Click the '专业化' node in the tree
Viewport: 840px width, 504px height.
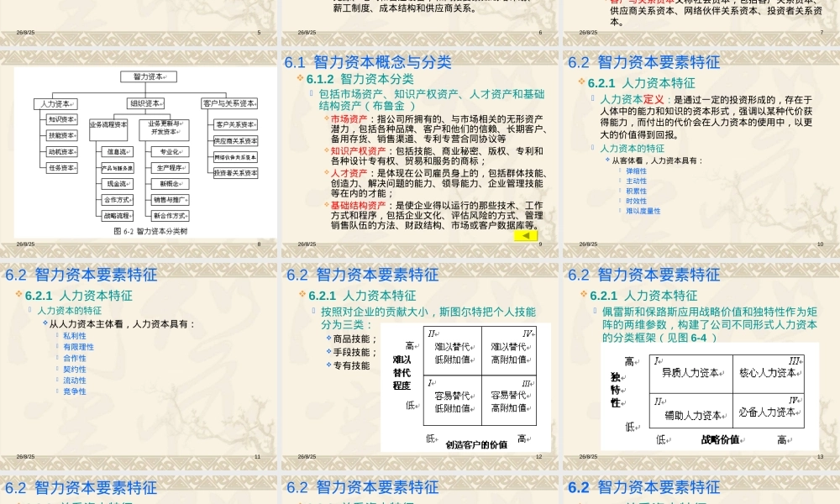click(170, 152)
